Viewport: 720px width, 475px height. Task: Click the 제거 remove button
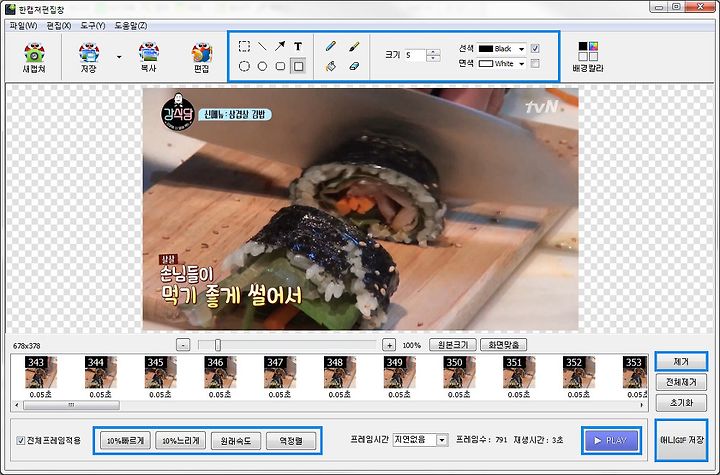point(681,362)
